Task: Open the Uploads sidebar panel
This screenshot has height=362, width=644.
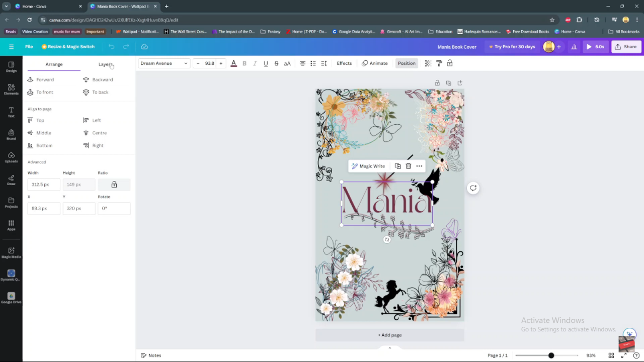Action: pos(11,157)
